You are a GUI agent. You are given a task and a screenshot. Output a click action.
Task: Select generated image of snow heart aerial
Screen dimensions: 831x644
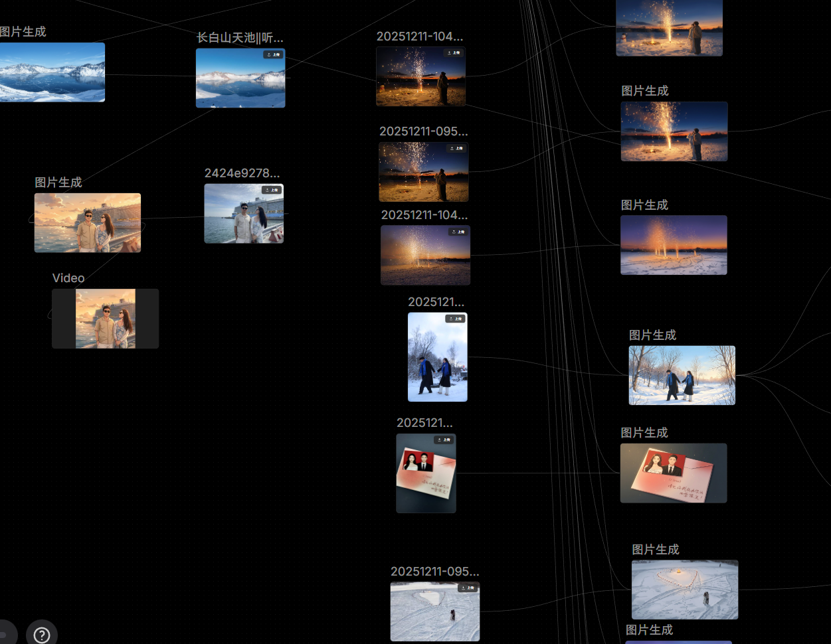click(x=684, y=590)
